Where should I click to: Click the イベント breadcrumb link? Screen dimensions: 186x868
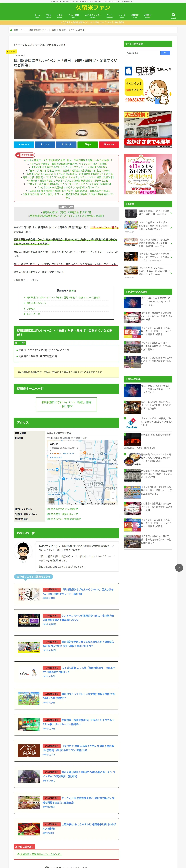pos(23,30)
